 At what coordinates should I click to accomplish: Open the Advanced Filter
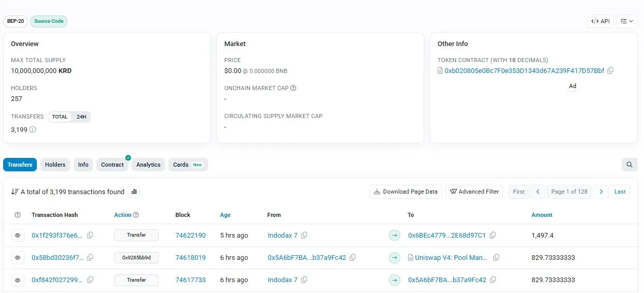474,192
